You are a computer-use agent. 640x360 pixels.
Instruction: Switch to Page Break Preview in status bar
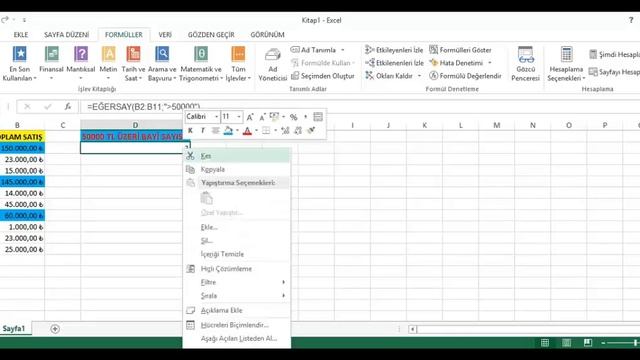point(588,342)
